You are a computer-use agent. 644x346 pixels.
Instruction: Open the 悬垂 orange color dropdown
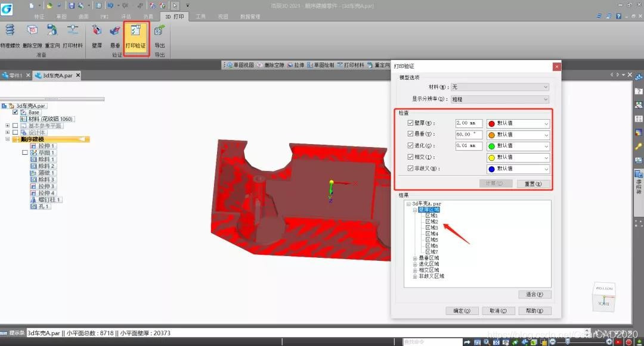518,135
